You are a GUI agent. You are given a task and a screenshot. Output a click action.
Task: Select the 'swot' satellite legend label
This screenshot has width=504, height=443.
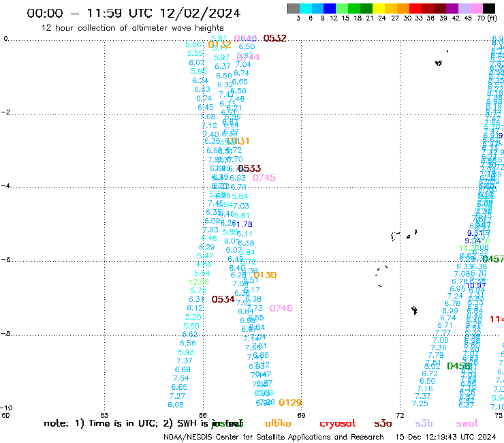pyautogui.click(x=467, y=423)
